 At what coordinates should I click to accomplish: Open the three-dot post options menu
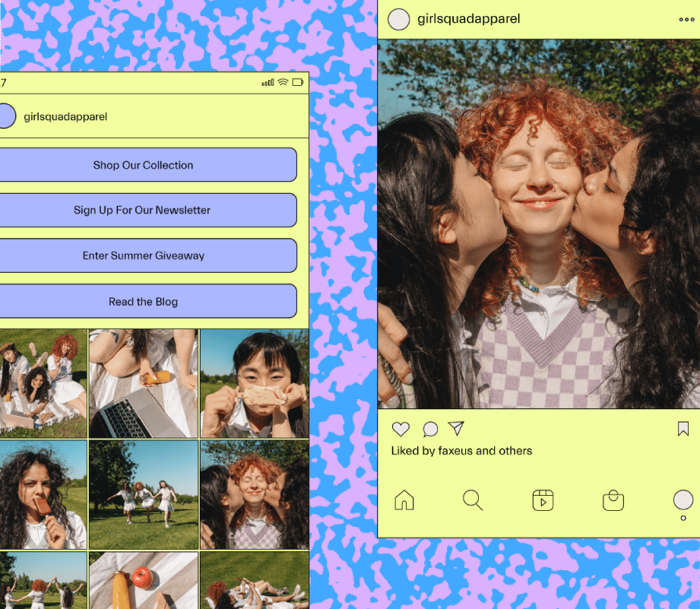click(x=686, y=20)
